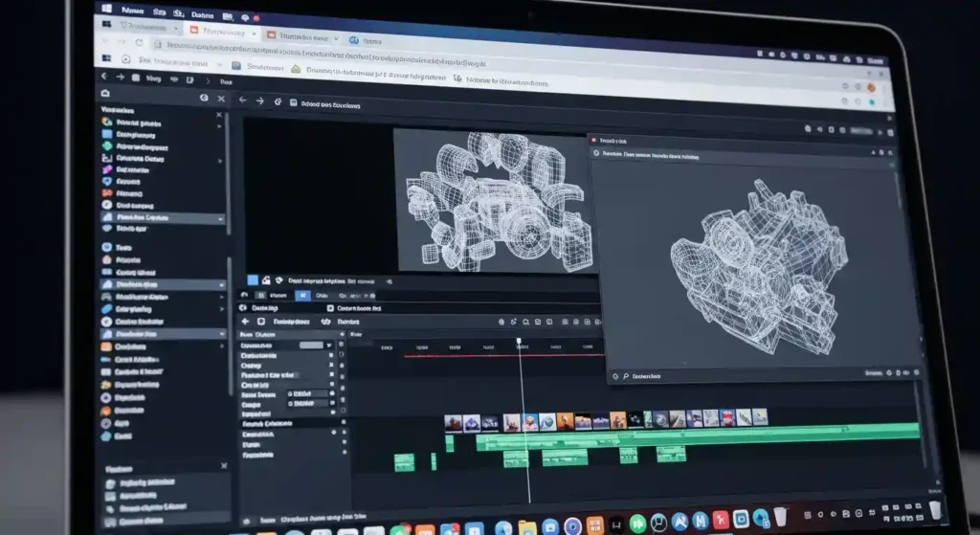Click the app's dark toolbar back arrow below bookmarks
Image resolution: width=980 pixels, height=535 pixels.
[103, 77]
